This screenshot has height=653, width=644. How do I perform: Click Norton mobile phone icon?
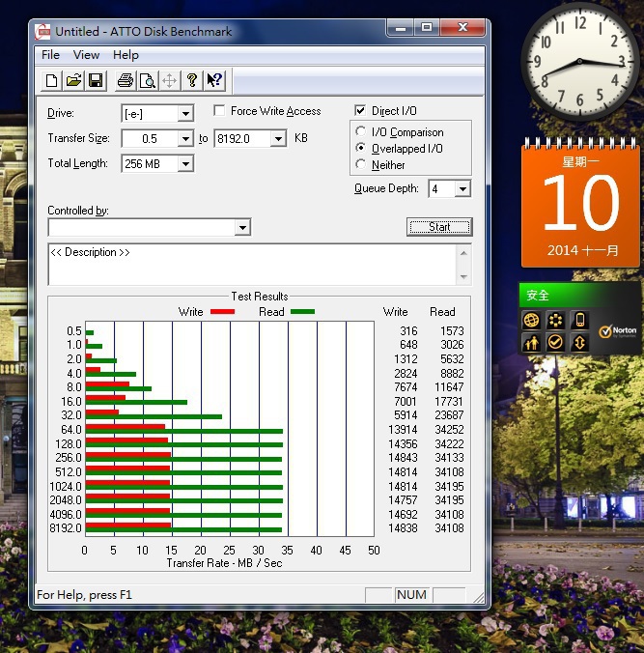point(579,321)
